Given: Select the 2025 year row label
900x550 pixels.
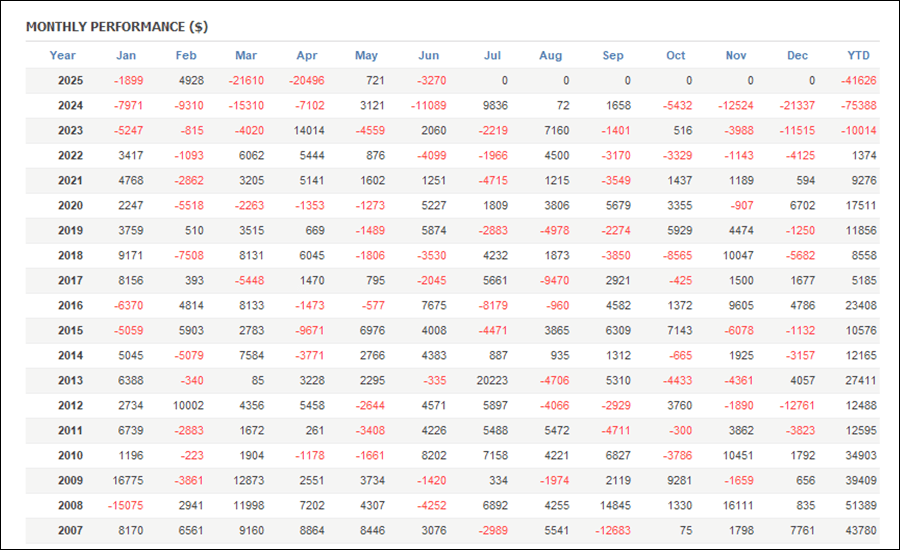Looking at the screenshot, I should pyautogui.click(x=70, y=80).
